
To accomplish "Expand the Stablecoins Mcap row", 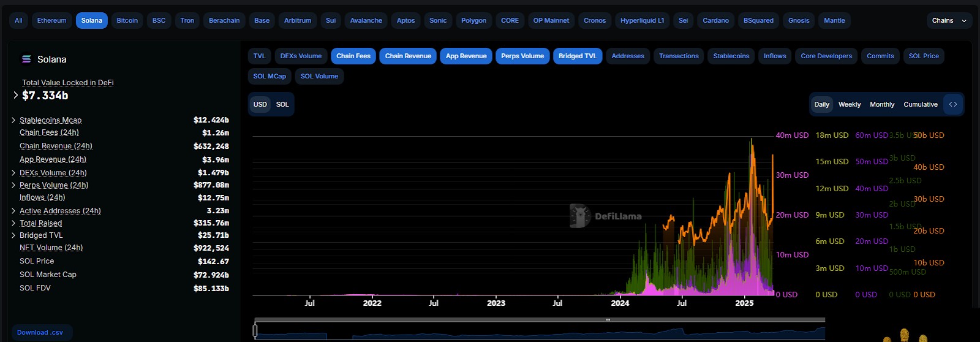I will [x=13, y=120].
